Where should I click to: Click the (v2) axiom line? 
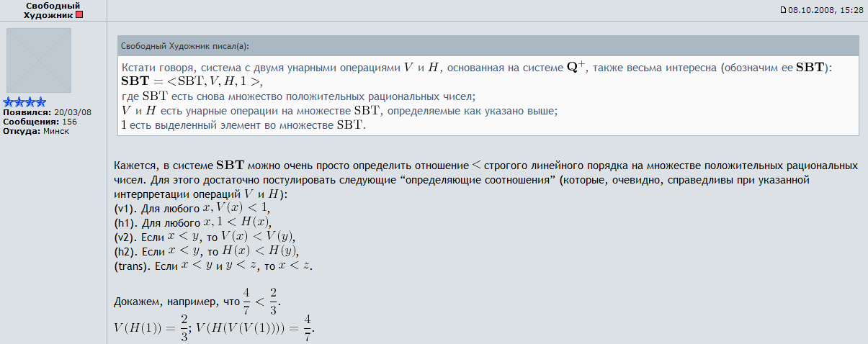[x=205, y=237]
